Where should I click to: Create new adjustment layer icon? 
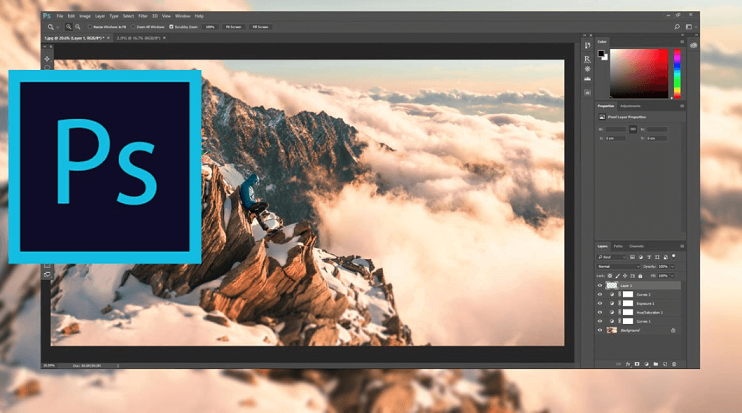point(646,364)
